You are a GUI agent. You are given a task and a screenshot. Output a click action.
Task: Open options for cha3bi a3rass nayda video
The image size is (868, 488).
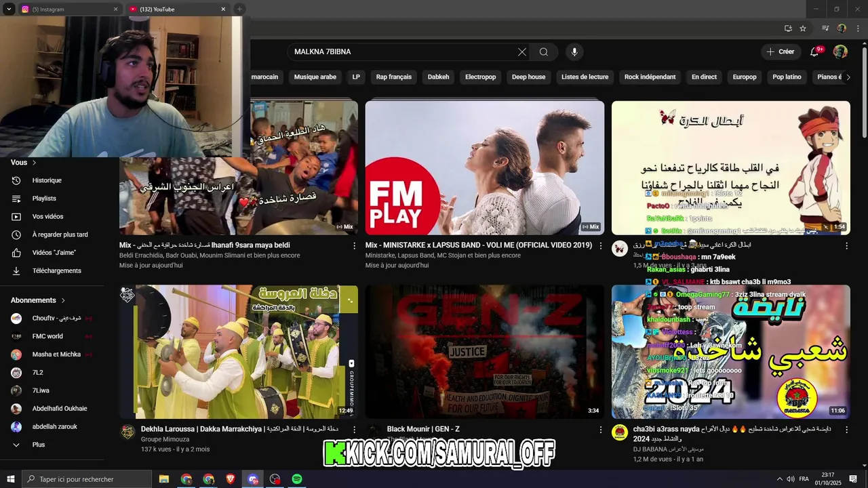pyautogui.click(x=846, y=430)
